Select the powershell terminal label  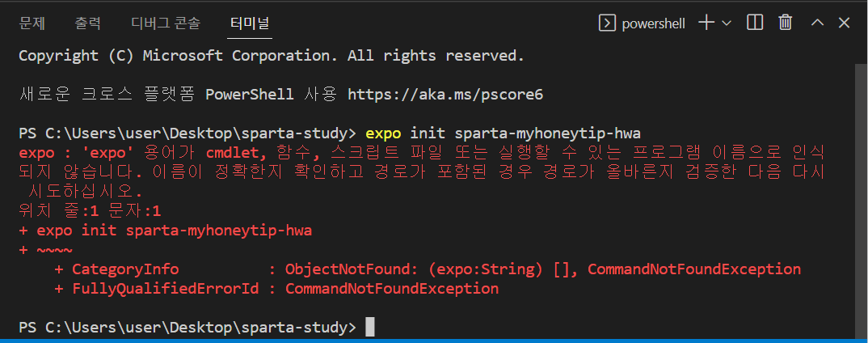click(x=653, y=23)
